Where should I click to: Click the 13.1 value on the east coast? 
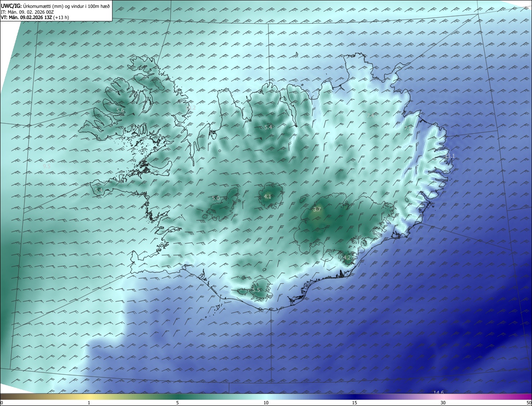pos(450,156)
